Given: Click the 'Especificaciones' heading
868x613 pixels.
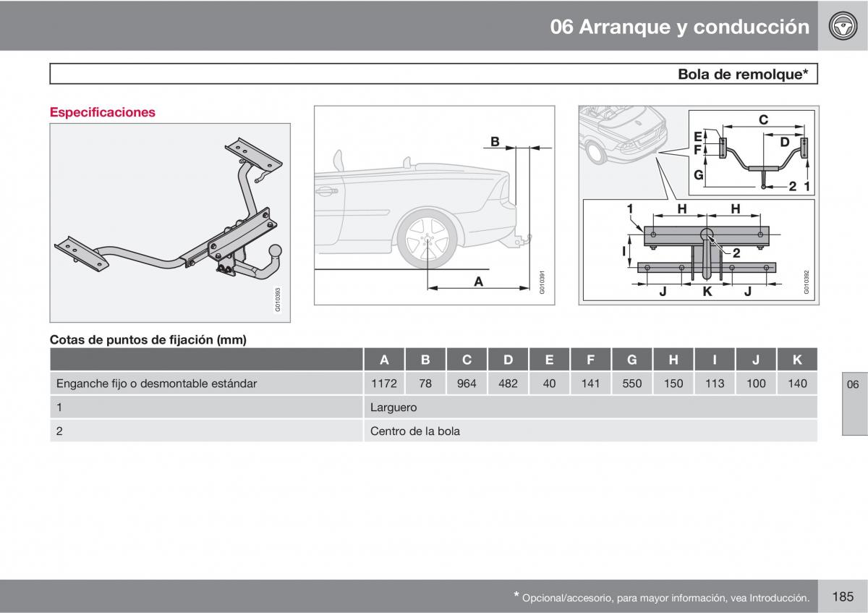Looking at the screenshot, I should pos(102,112).
